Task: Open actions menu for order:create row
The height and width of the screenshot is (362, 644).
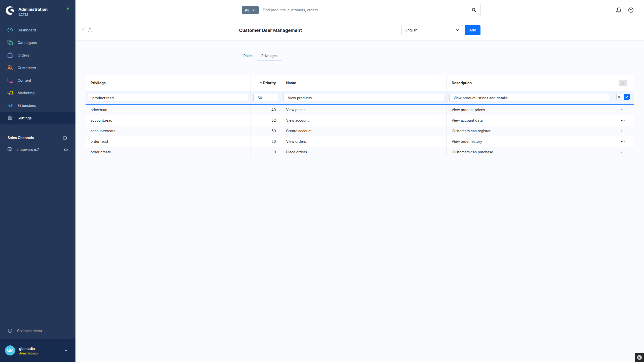Action: tap(623, 152)
